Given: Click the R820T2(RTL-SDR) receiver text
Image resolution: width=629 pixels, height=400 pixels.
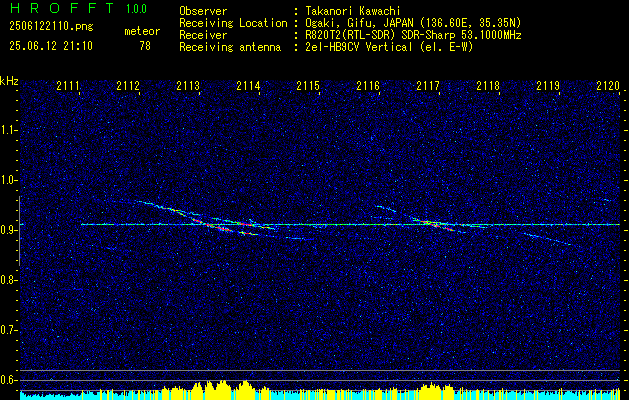Looking at the screenshot, I should [413, 35].
